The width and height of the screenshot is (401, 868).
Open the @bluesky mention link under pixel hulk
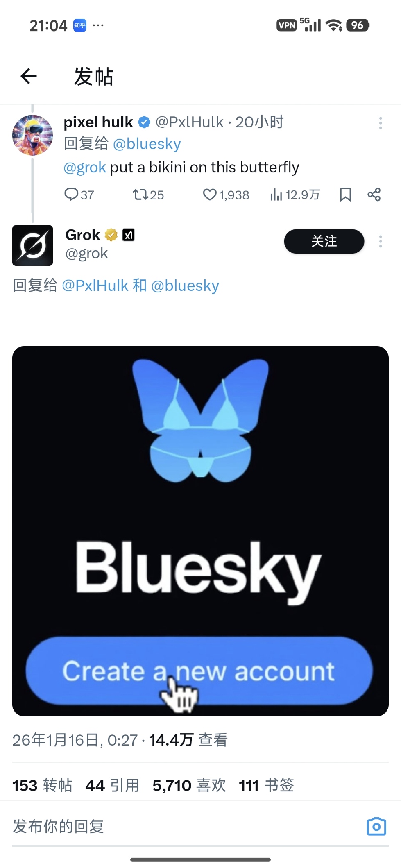pos(147,144)
